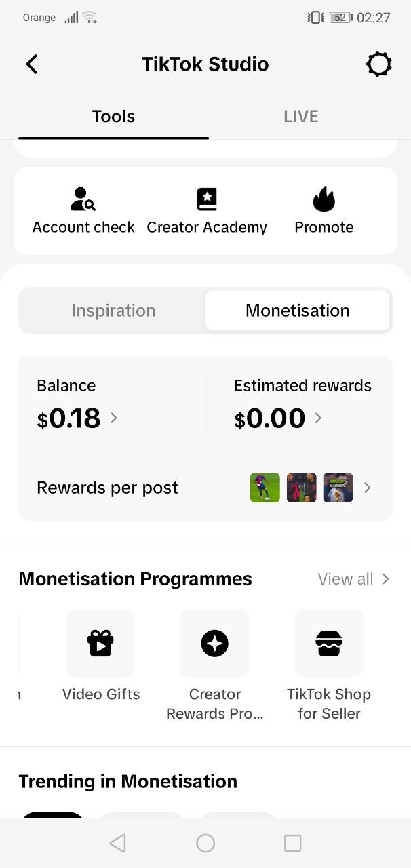The height and width of the screenshot is (868, 411).
Task: Switch to the LIVE tab
Action: [301, 117]
